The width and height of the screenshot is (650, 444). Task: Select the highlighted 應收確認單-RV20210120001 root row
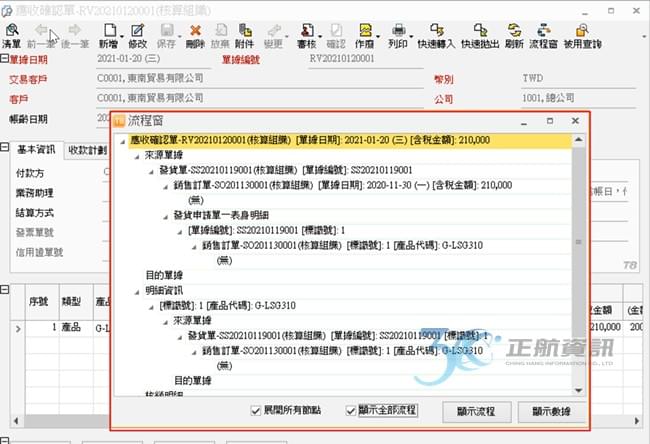tap(350, 140)
